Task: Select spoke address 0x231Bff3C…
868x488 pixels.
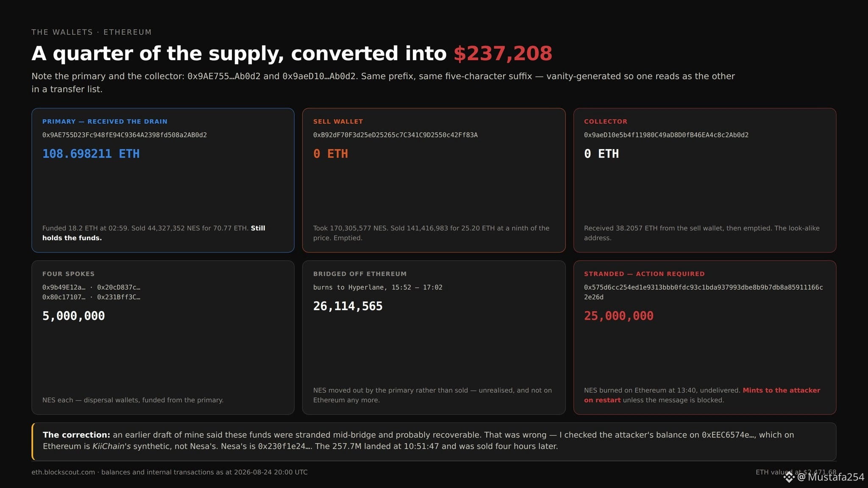Action: [x=119, y=297]
